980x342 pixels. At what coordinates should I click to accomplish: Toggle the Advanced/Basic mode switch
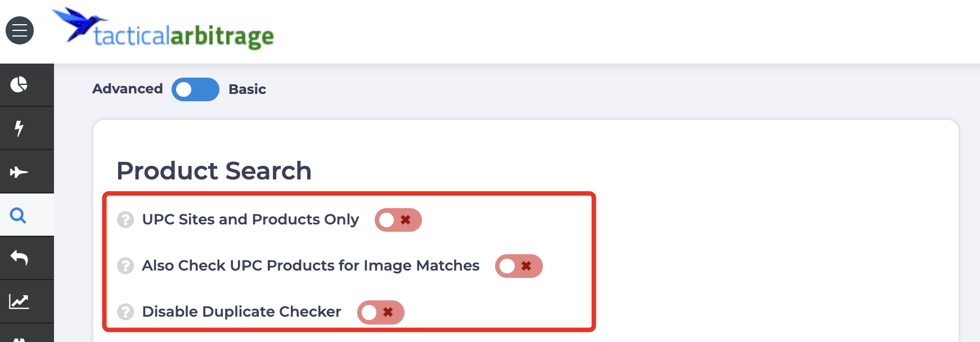coord(195,89)
